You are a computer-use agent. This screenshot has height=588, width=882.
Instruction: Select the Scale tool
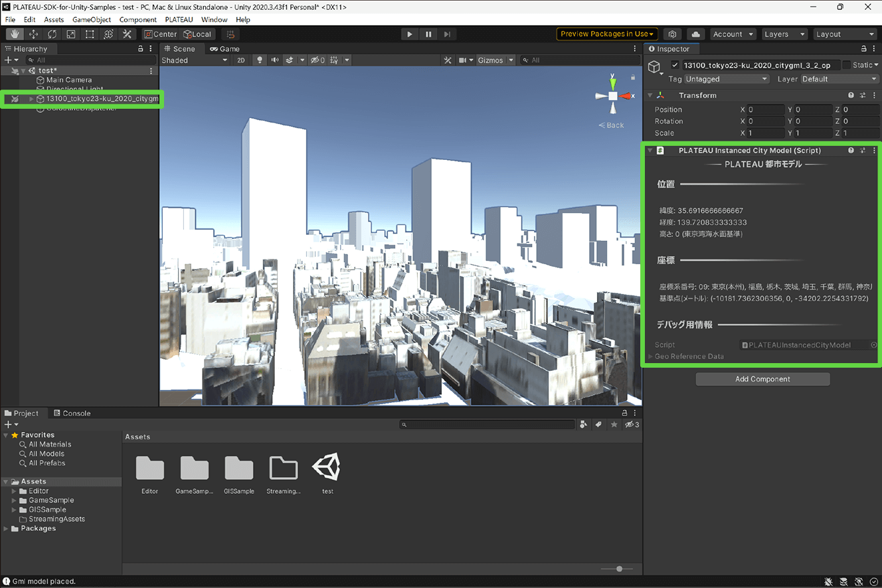[x=70, y=34]
